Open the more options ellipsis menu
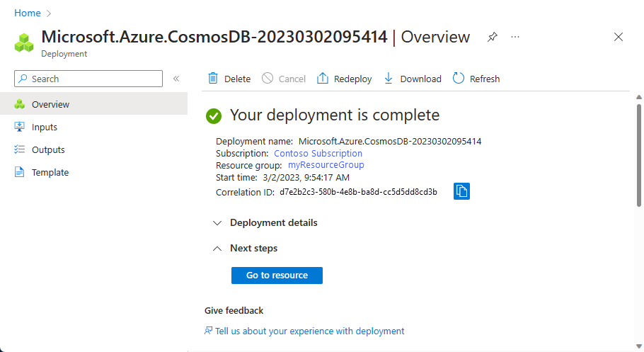Image resolution: width=644 pixels, height=352 pixels. [x=515, y=37]
